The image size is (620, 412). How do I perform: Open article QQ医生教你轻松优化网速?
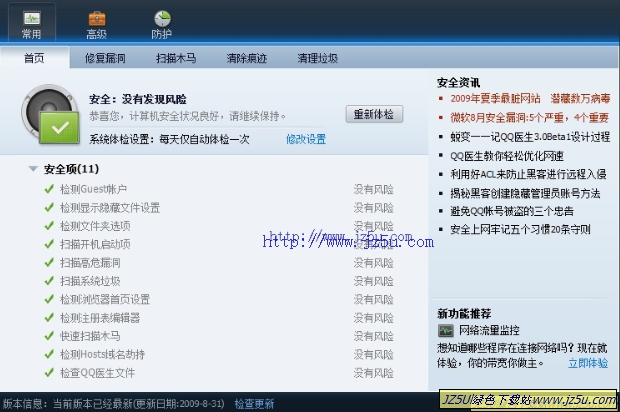(x=507, y=156)
